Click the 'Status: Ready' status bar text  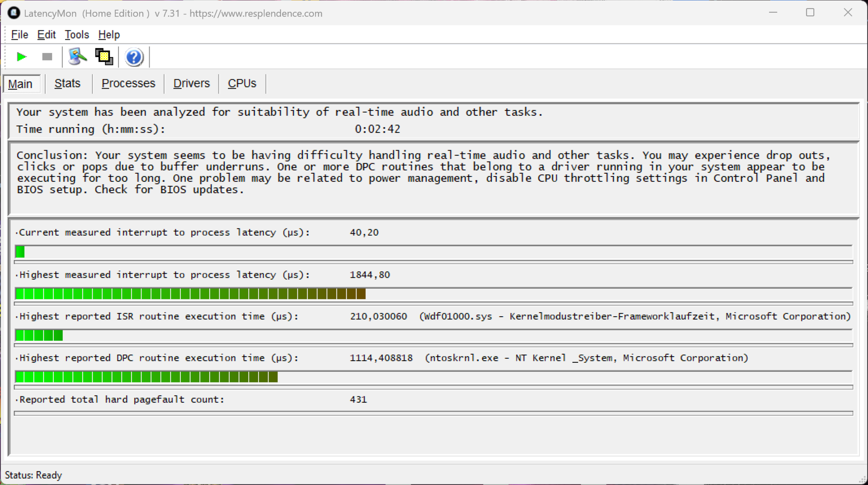click(33, 475)
